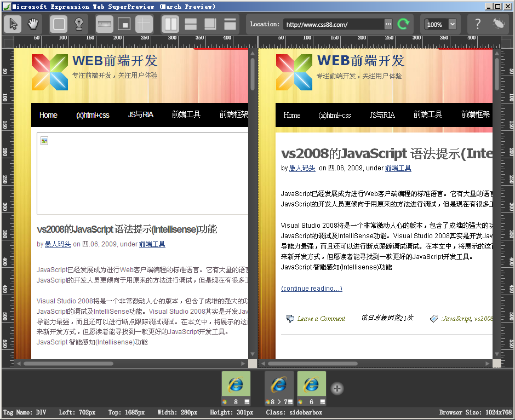This screenshot has height=420, width=515.
Task: Open 前端工具 category link in left pane
Action: pyautogui.click(x=152, y=244)
